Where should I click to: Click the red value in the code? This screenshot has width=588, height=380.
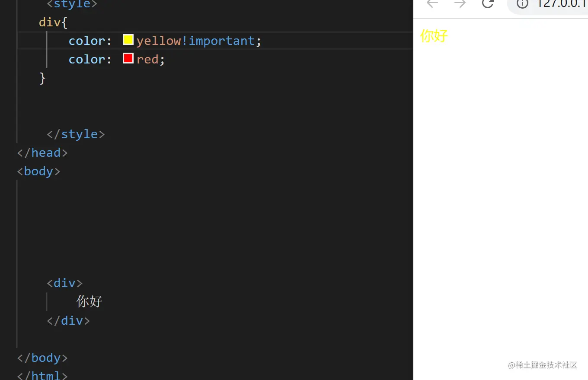click(x=147, y=59)
